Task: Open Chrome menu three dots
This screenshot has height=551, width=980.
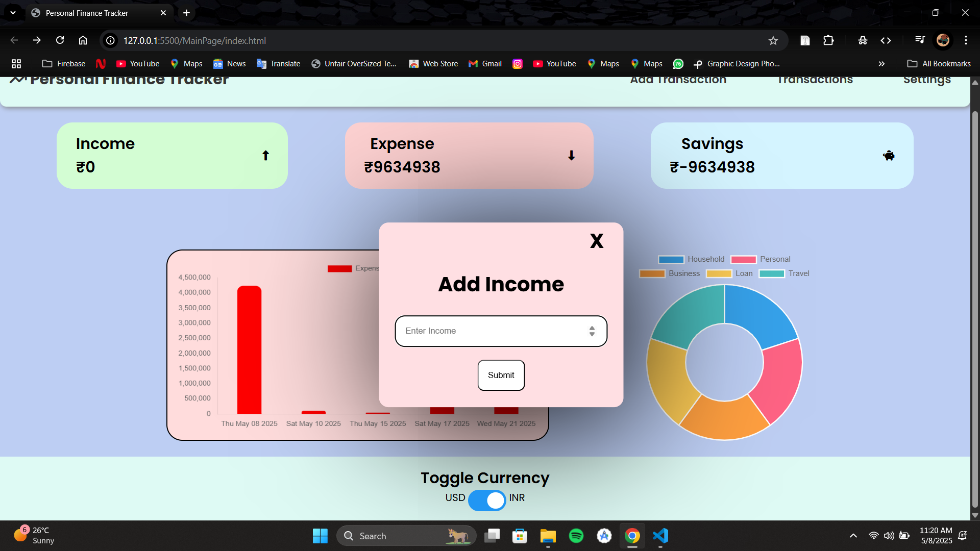Action: click(966, 40)
